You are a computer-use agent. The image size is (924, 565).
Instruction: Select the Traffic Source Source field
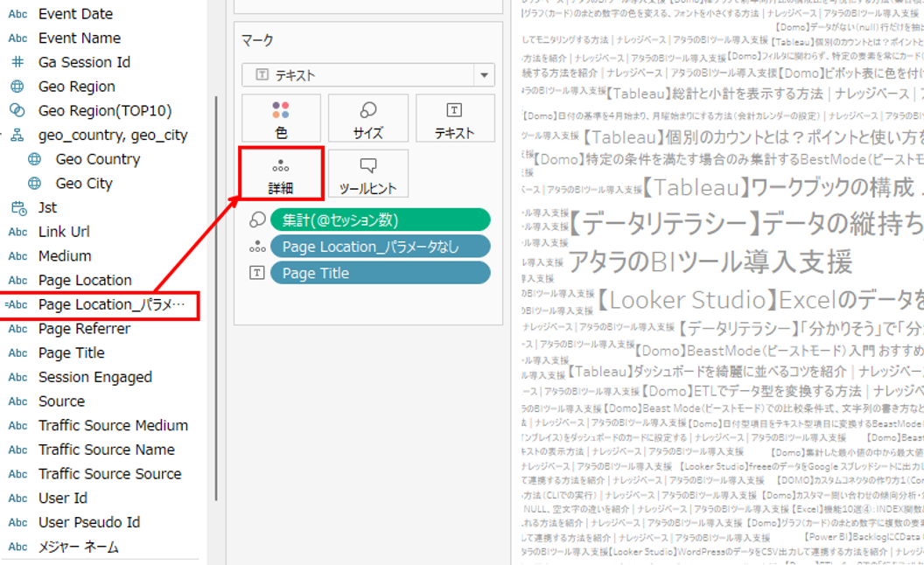coord(109,473)
